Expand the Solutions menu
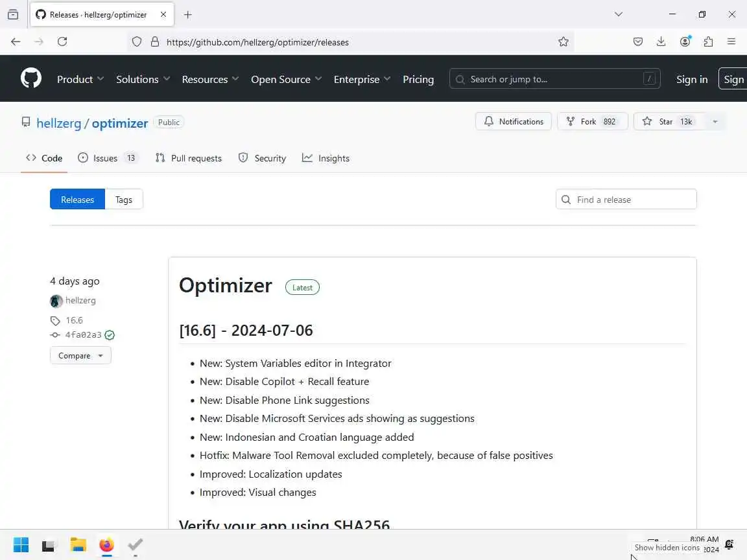Viewport: 747px width, 560px height. 143,79
